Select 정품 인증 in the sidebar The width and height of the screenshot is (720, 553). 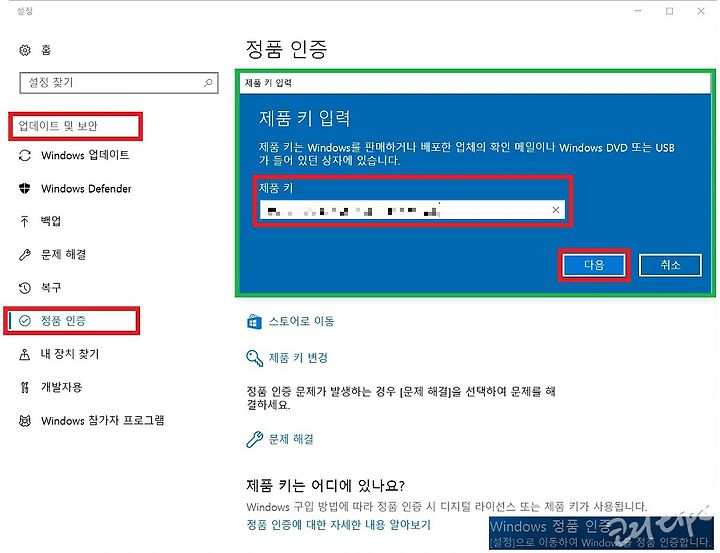pos(63,321)
